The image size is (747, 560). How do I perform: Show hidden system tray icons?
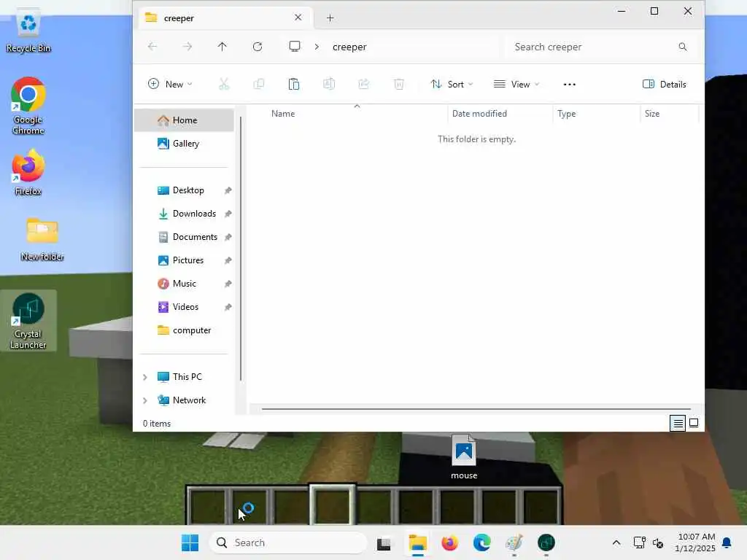point(616,542)
